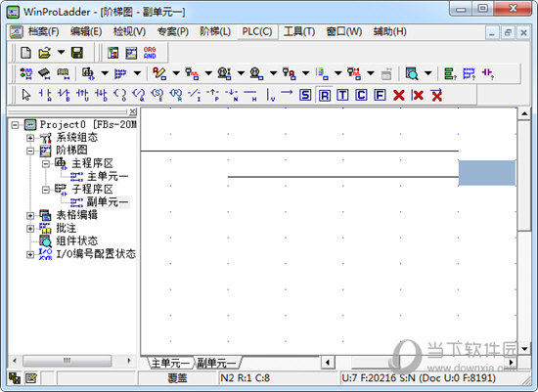Select the output coil O tool
The height and width of the screenshot is (392, 538).
point(119,94)
